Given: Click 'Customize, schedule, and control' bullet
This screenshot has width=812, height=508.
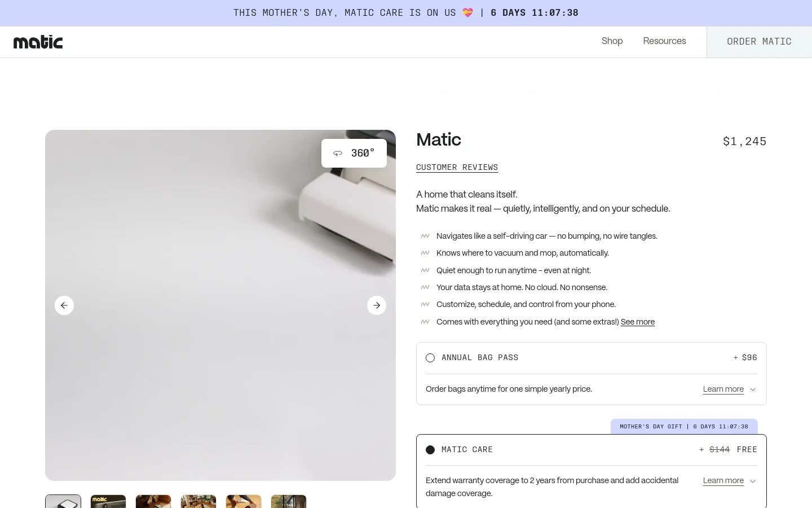Looking at the screenshot, I should (526, 304).
